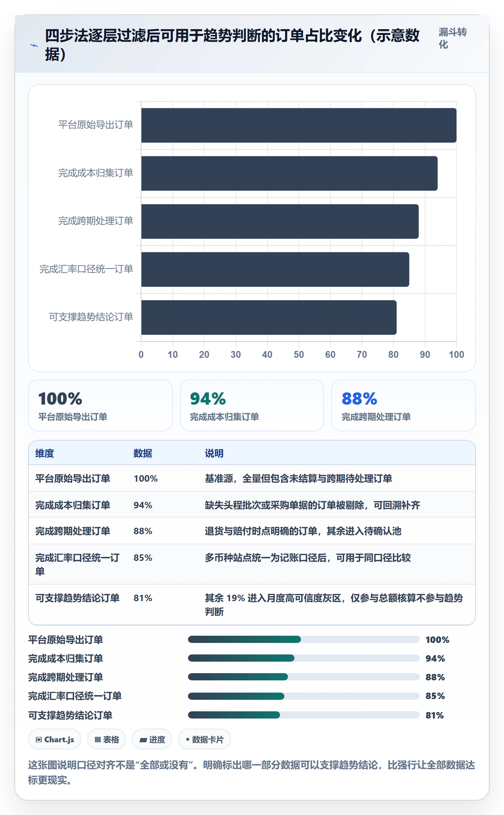Click the 基准源 description cell
504x815 pixels.
(x=298, y=478)
